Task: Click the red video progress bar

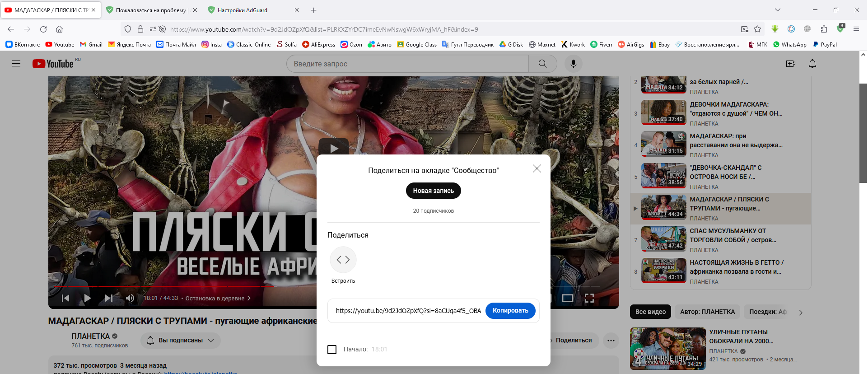Action: click(181, 286)
